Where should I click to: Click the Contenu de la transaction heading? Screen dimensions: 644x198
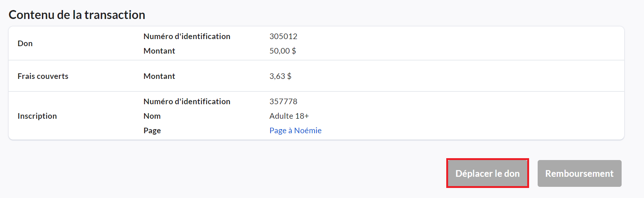[x=77, y=15]
